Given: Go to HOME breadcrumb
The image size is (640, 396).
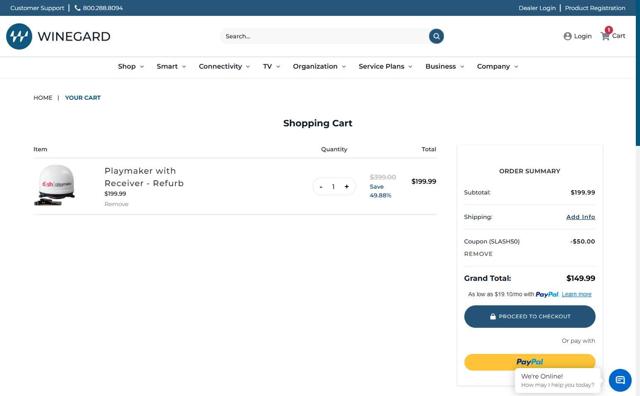Looking at the screenshot, I should point(43,98).
